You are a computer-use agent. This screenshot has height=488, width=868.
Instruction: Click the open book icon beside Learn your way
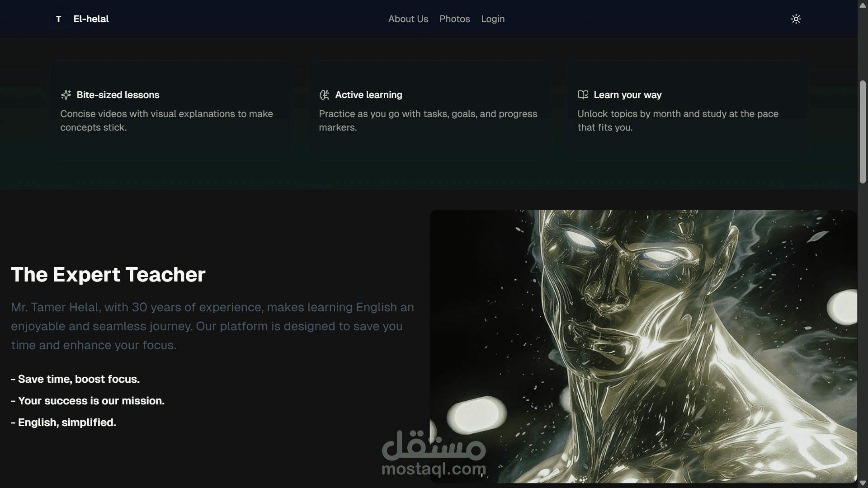coord(583,95)
